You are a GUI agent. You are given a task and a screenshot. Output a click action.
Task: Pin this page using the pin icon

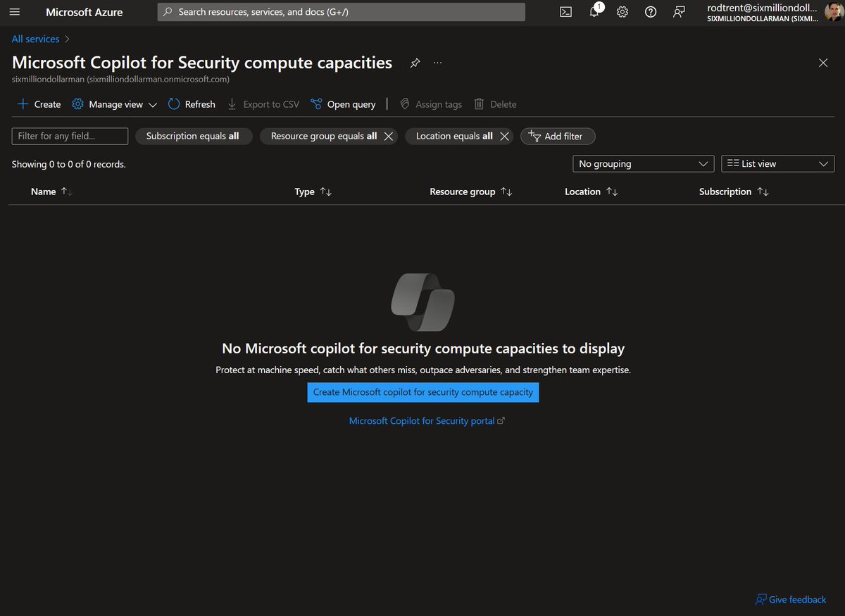point(415,63)
